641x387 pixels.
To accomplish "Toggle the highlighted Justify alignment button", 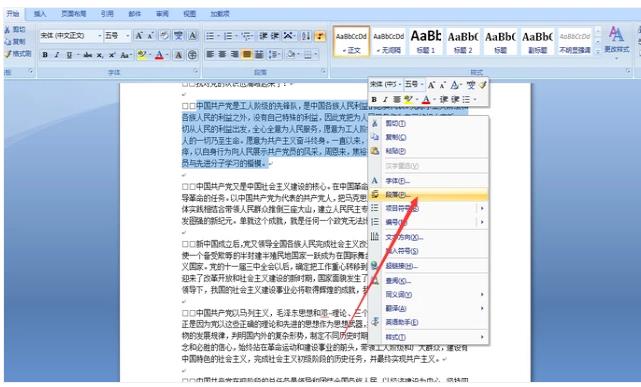I will 247,54.
